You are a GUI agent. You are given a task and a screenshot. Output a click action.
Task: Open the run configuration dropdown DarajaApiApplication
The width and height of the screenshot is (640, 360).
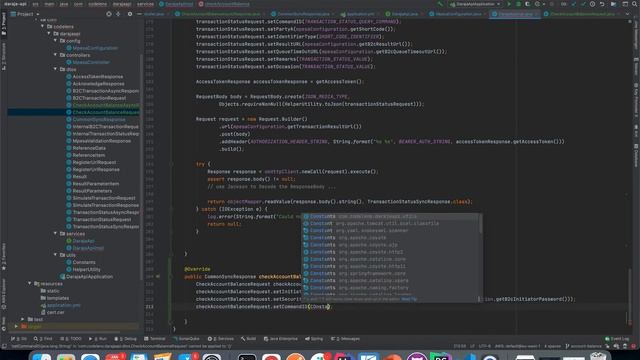point(475,4)
